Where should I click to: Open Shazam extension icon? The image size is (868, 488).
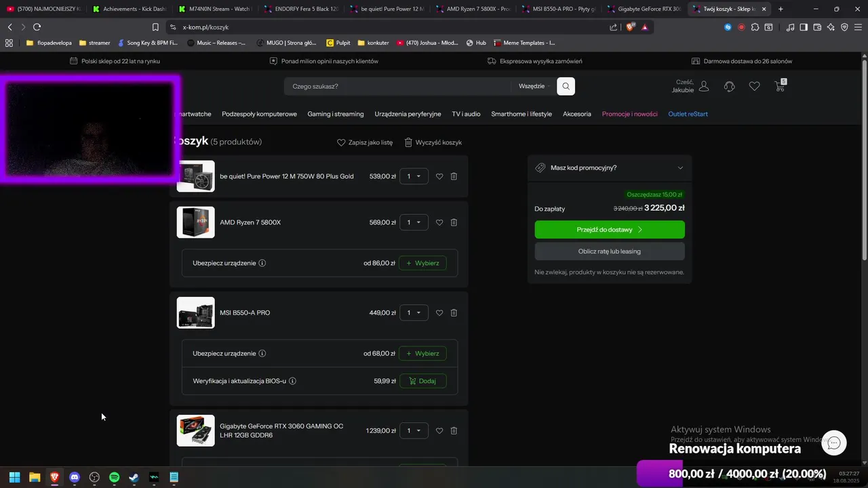[x=728, y=27]
